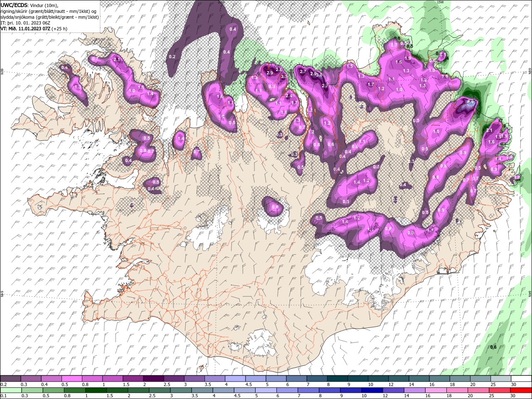Click the palest green rain swatch labeled 0.1
532x399 pixels.
pos(11,390)
